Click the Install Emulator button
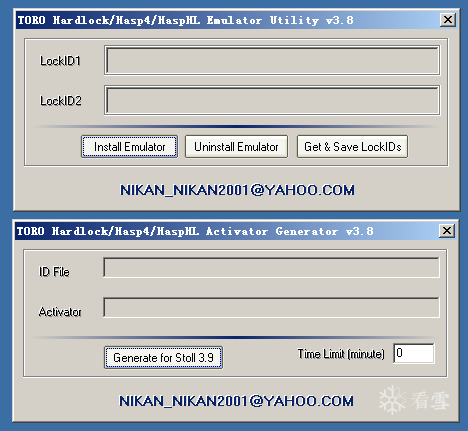 click(129, 147)
